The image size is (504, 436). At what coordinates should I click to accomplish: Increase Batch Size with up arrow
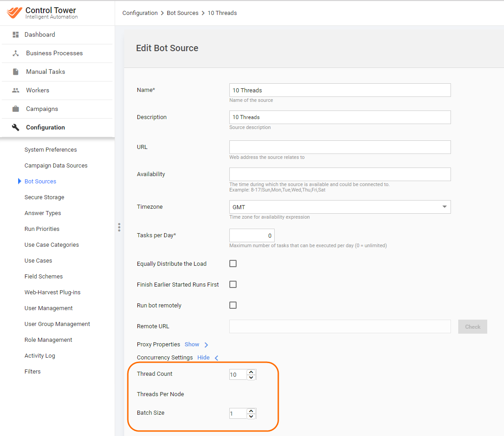point(251,411)
